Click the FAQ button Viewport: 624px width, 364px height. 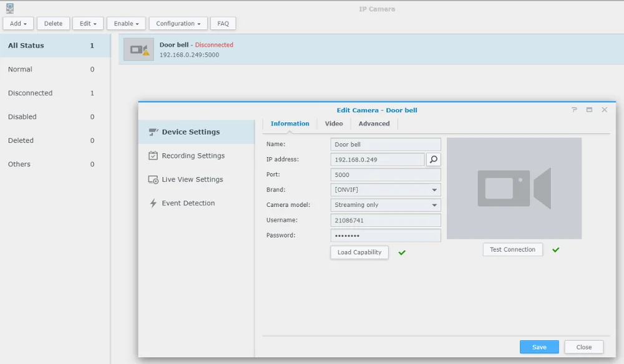(x=223, y=24)
